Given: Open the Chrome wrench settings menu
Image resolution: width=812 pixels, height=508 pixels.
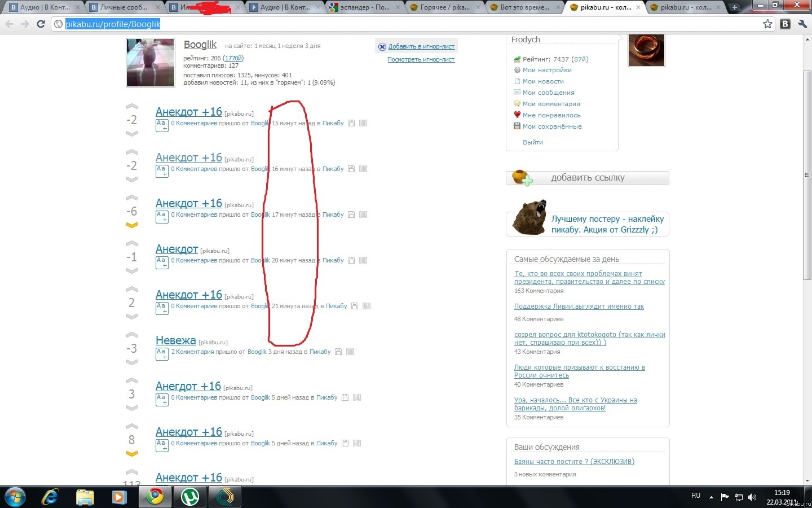Looking at the screenshot, I should [x=802, y=24].
